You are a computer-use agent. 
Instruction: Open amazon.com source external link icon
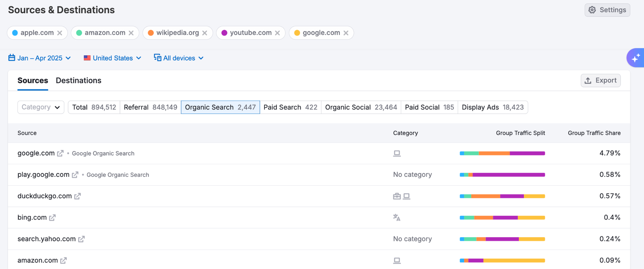[x=64, y=261]
